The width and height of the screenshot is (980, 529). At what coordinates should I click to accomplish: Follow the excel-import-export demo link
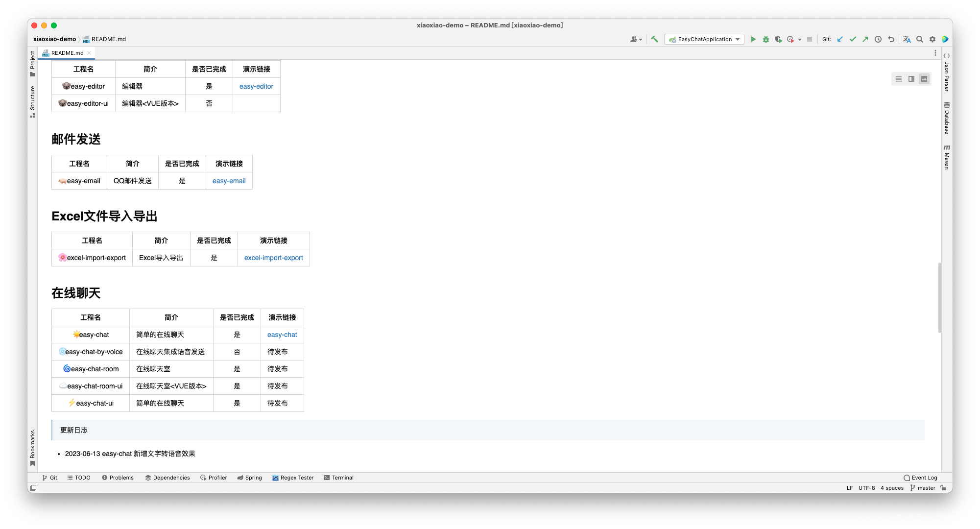pyautogui.click(x=273, y=258)
